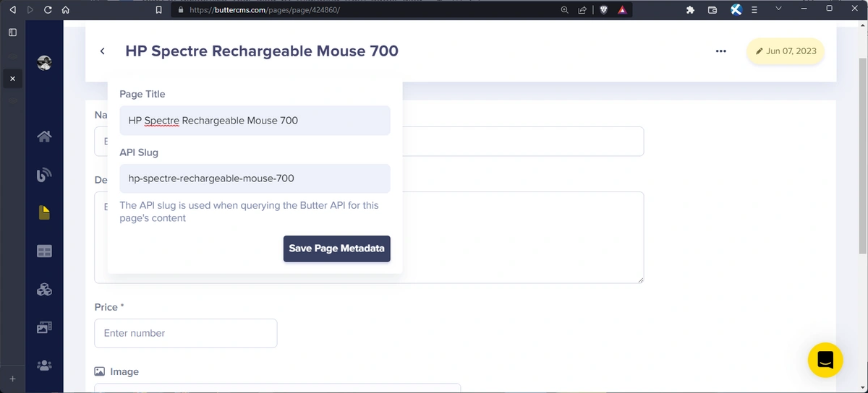Click the Image field label
The height and width of the screenshot is (393, 868).
tap(116, 371)
